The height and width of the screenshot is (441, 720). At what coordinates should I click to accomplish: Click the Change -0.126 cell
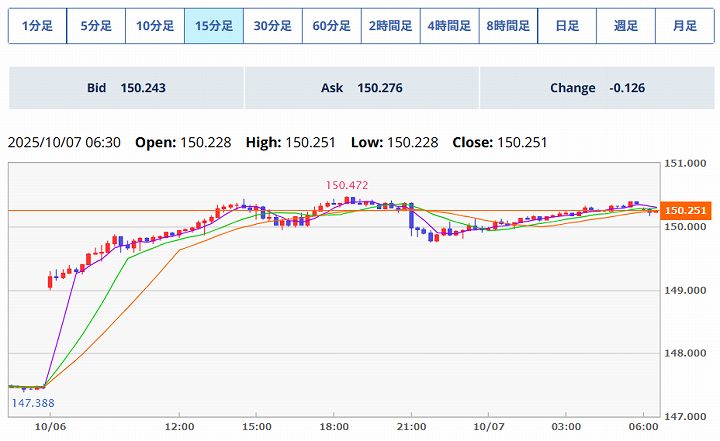597,88
